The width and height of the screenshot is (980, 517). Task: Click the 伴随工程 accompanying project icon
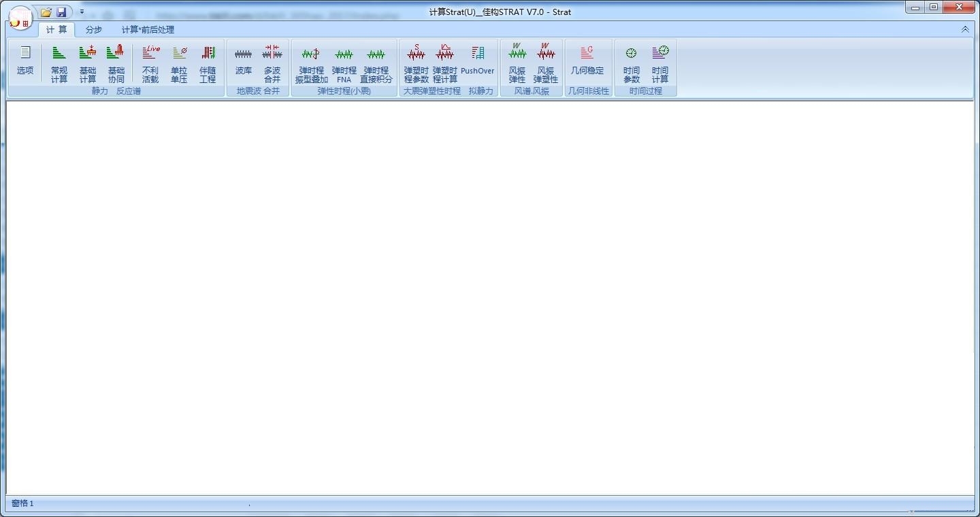tap(208, 63)
